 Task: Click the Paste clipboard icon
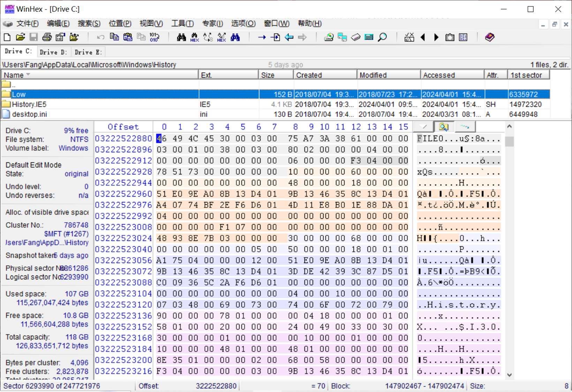tap(128, 37)
